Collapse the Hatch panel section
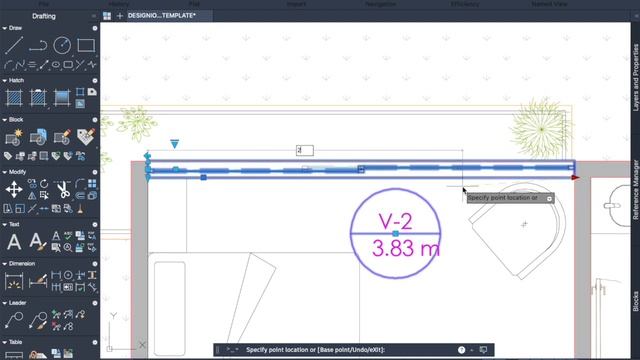The width and height of the screenshot is (640, 360). (x=4, y=81)
